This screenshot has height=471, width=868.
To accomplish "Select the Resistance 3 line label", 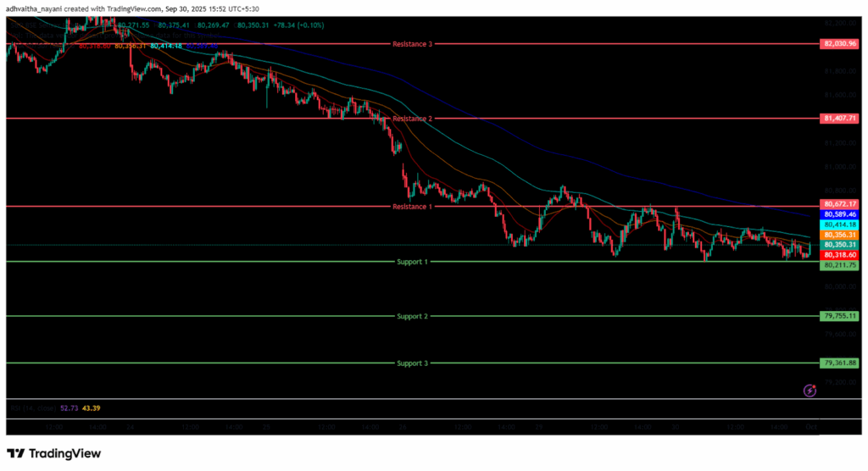I will pyautogui.click(x=412, y=43).
